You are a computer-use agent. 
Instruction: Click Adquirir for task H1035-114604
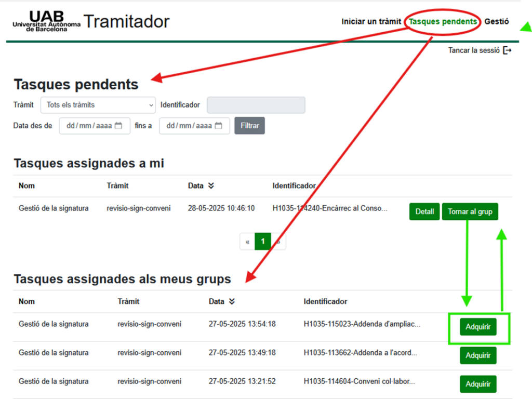pyautogui.click(x=478, y=384)
